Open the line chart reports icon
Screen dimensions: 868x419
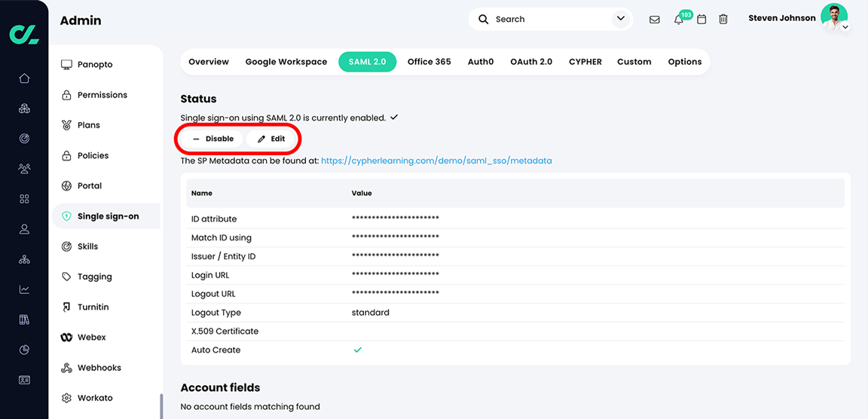24,289
